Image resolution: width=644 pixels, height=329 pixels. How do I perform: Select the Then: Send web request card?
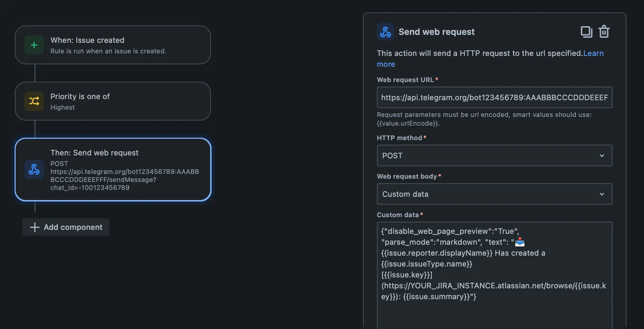click(113, 169)
